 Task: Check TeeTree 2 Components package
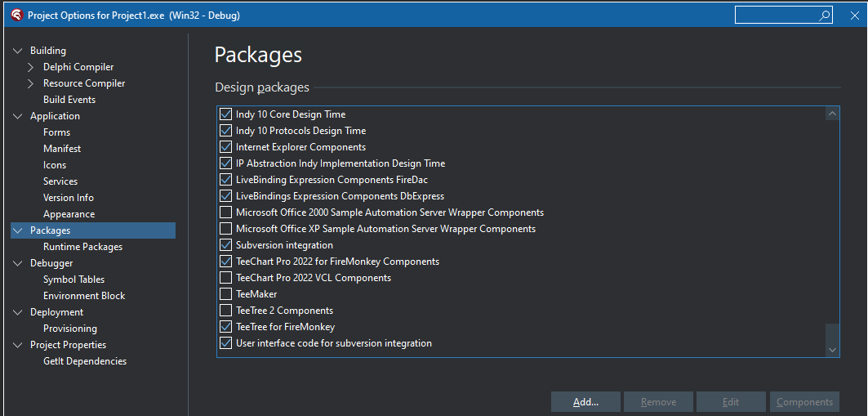[x=226, y=311]
